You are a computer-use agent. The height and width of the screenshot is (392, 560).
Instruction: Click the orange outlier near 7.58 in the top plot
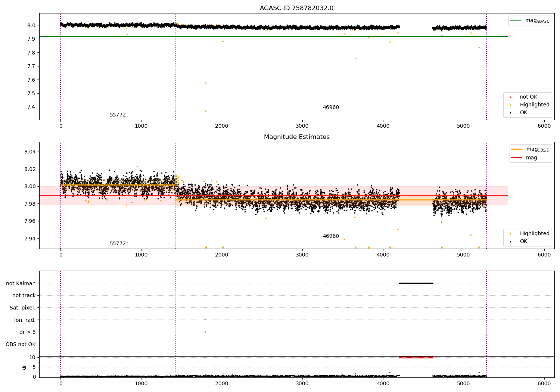(206, 83)
